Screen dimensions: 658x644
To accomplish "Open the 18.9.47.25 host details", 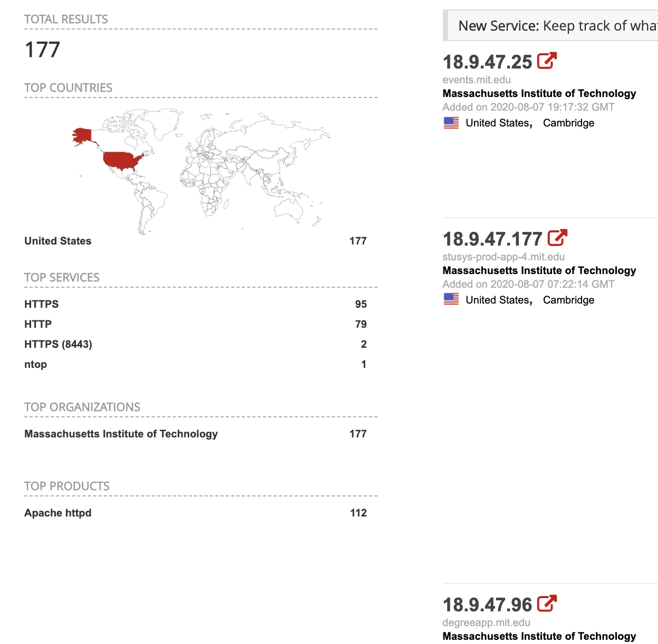I will (x=488, y=62).
